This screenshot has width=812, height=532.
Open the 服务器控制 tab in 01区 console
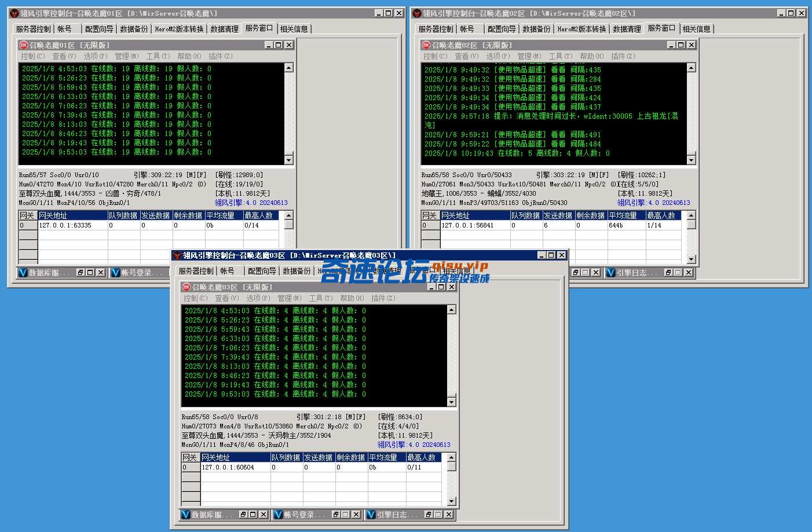point(34,29)
